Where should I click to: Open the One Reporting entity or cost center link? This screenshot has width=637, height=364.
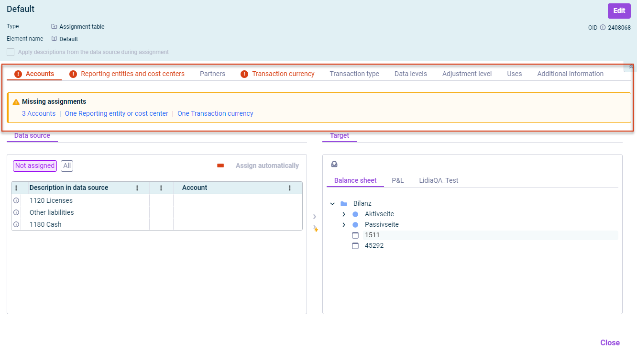point(117,113)
